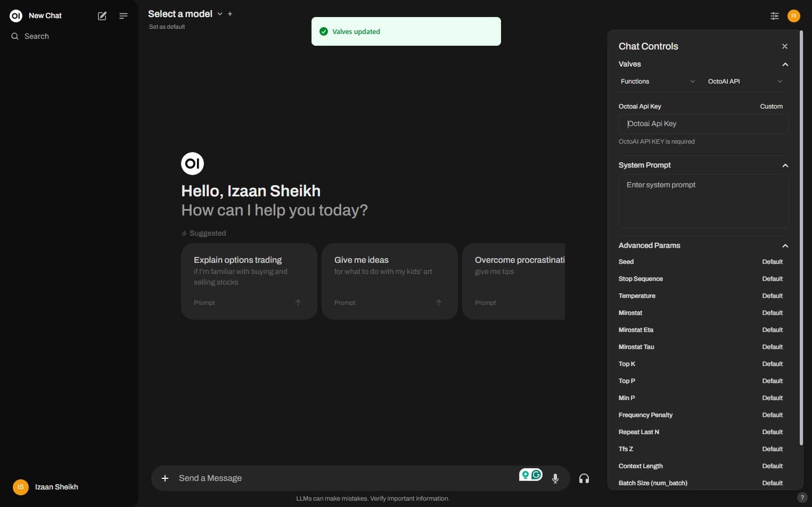This screenshot has height=507, width=812.
Task: Click OctoAI API KEY is required text
Action: [657, 142]
